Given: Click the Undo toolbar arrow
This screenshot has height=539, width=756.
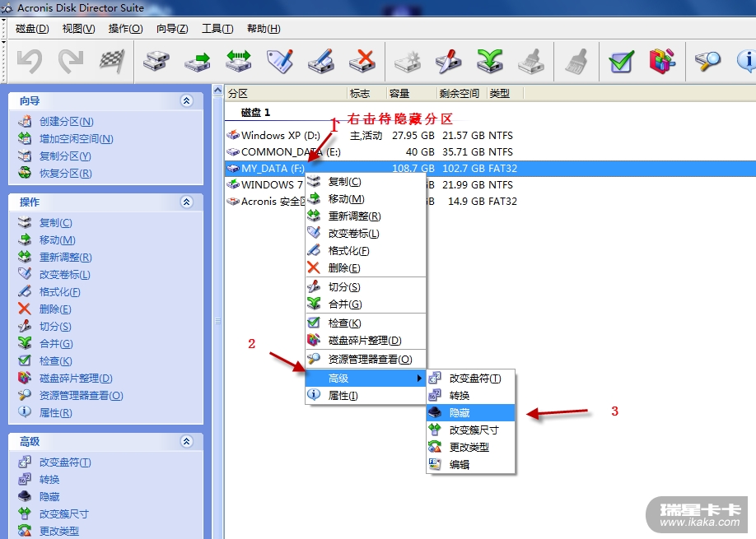Looking at the screenshot, I should click(x=30, y=62).
